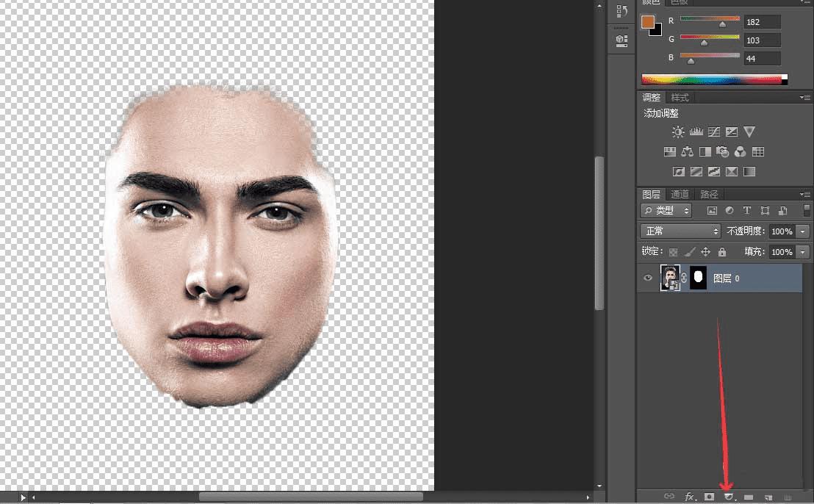Open the 不透明度 opacity dropdown arrow
This screenshot has width=814, height=504.
802,231
